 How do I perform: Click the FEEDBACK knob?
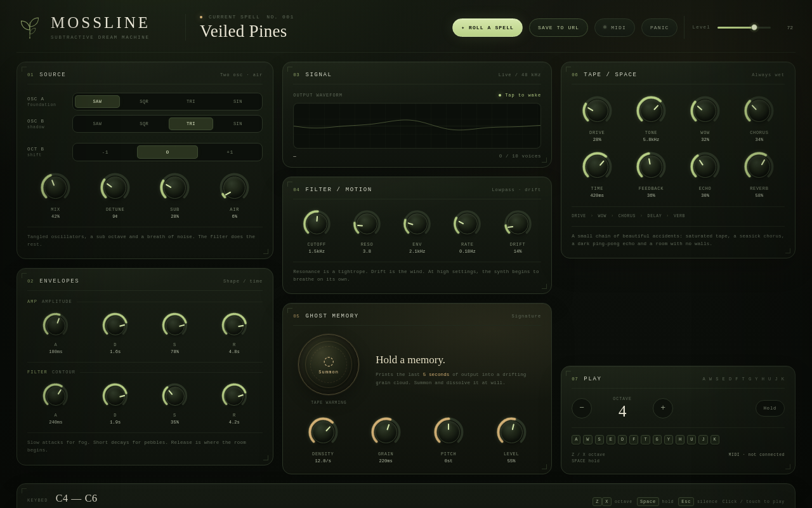click(651, 166)
